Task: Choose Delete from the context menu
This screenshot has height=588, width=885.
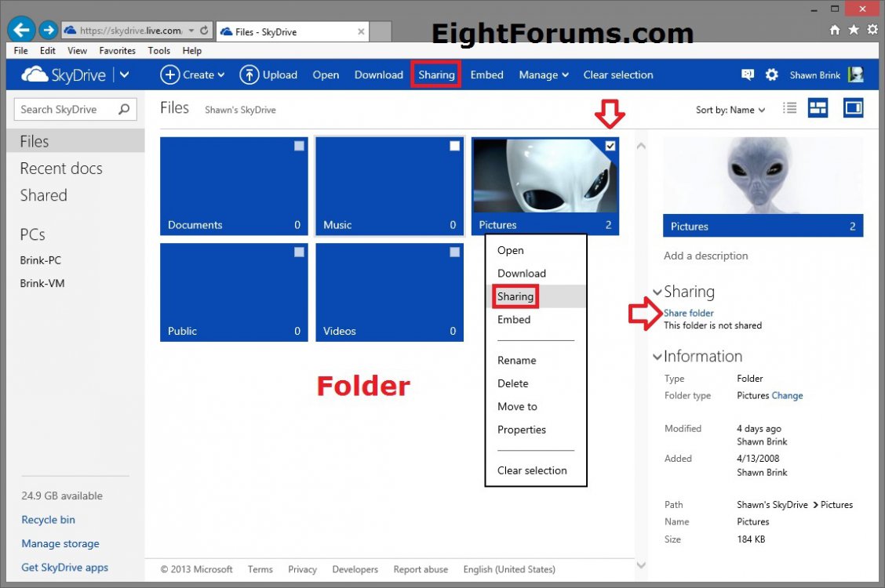Action: click(536, 383)
